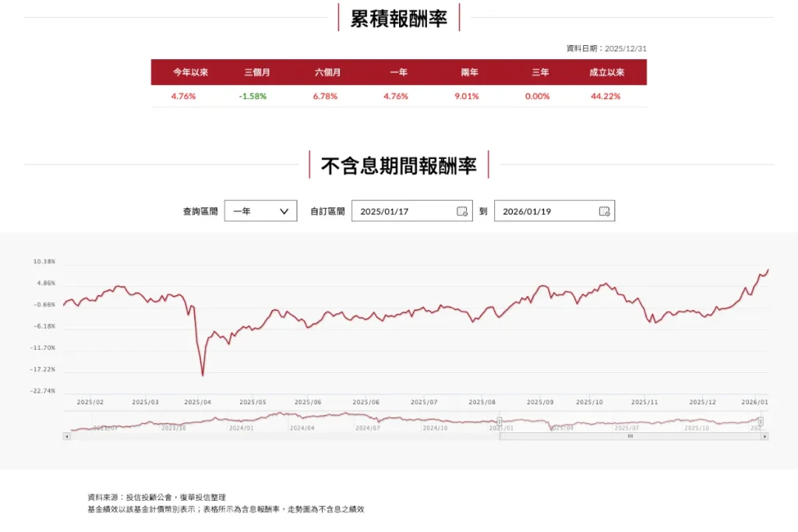Click the 2025/04 x-axis label

[x=197, y=402]
